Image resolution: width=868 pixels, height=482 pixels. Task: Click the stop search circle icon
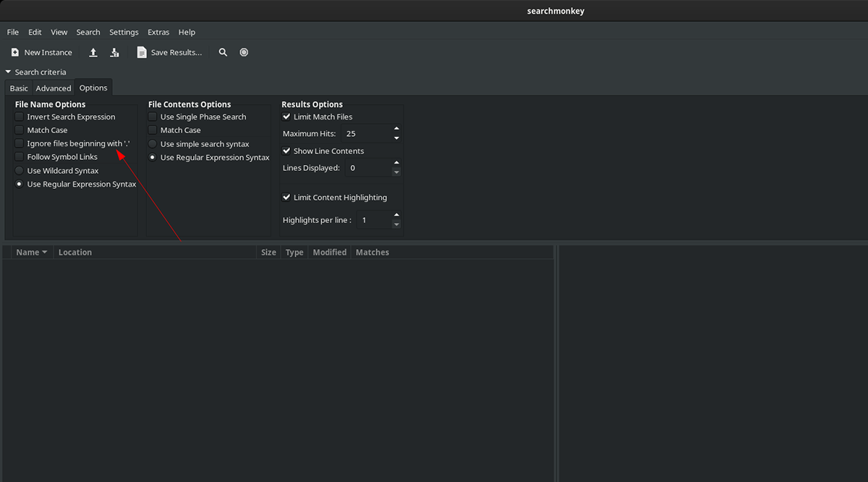(244, 51)
